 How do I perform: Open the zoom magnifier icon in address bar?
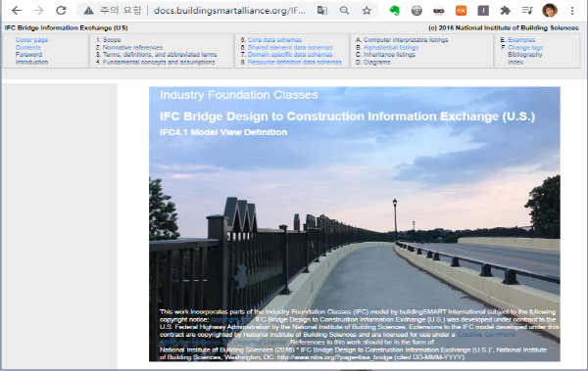344,11
